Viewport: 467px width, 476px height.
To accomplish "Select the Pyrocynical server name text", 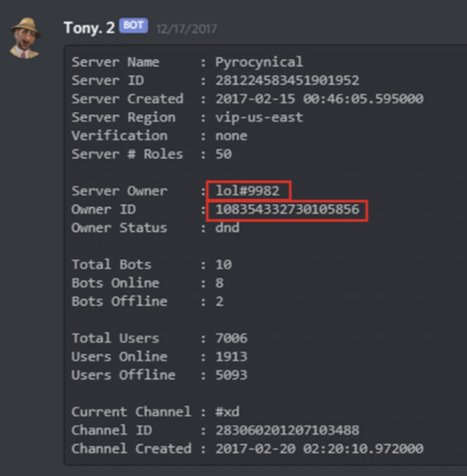I will point(259,62).
